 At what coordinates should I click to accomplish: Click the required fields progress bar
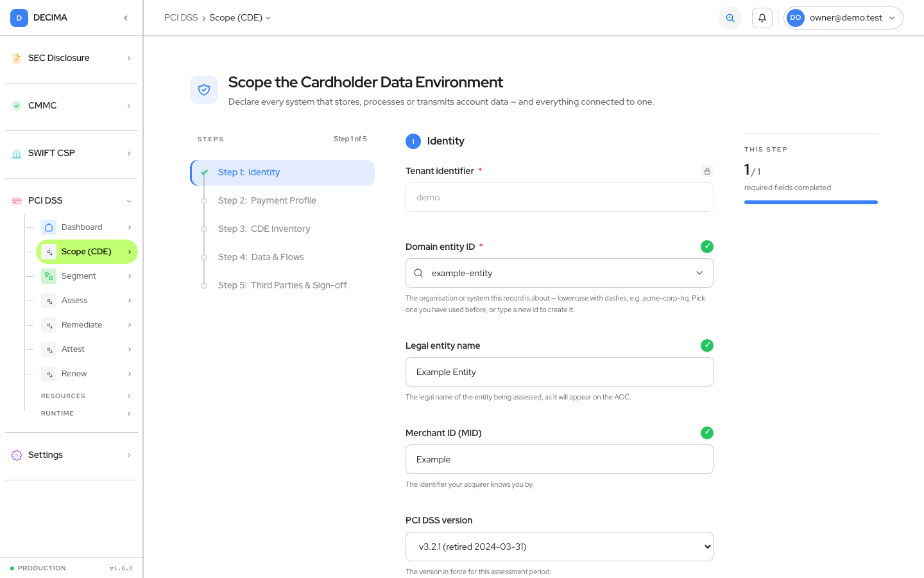coord(811,202)
